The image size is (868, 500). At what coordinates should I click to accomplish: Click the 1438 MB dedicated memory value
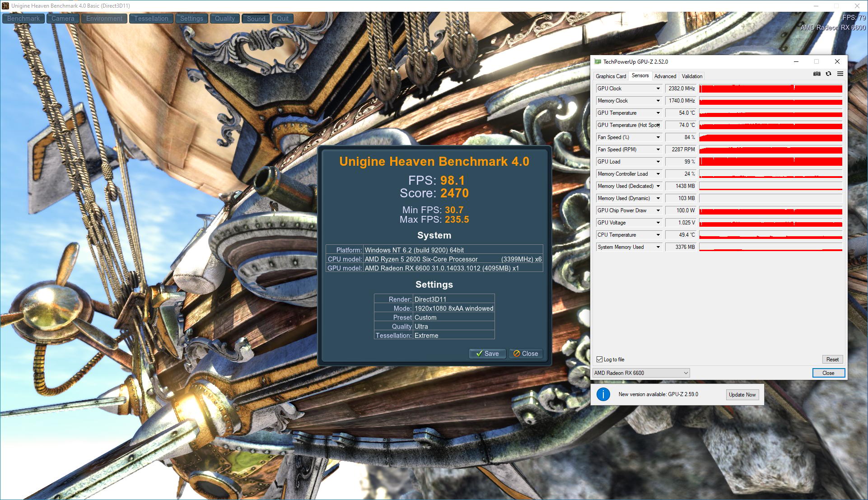(681, 186)
